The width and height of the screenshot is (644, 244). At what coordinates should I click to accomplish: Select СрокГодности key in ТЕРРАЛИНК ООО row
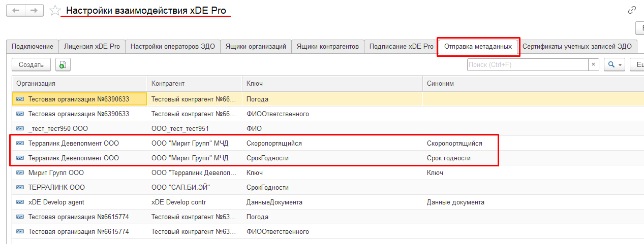[x=332, y=187]
